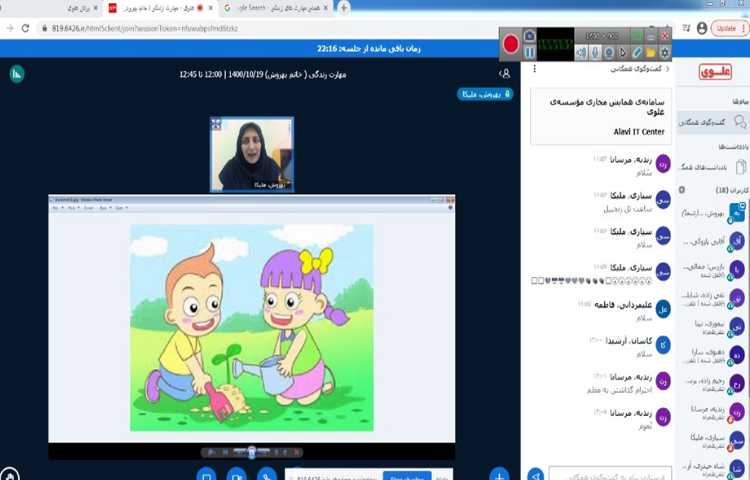Click the fifth user avatar in users list
Viewport: 750px width, 480px height.
tap(737, 326)
